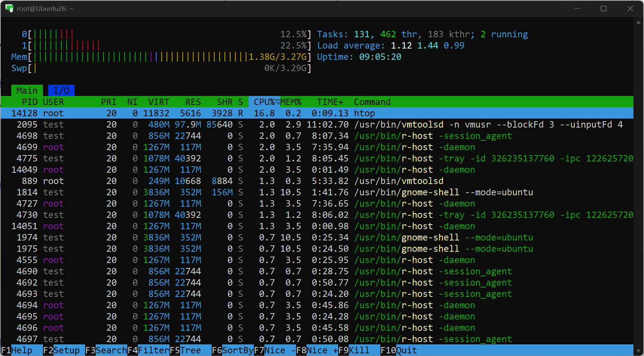Click the scrollbar up arrow
The image size is (644, 356).
click(638, 22)
